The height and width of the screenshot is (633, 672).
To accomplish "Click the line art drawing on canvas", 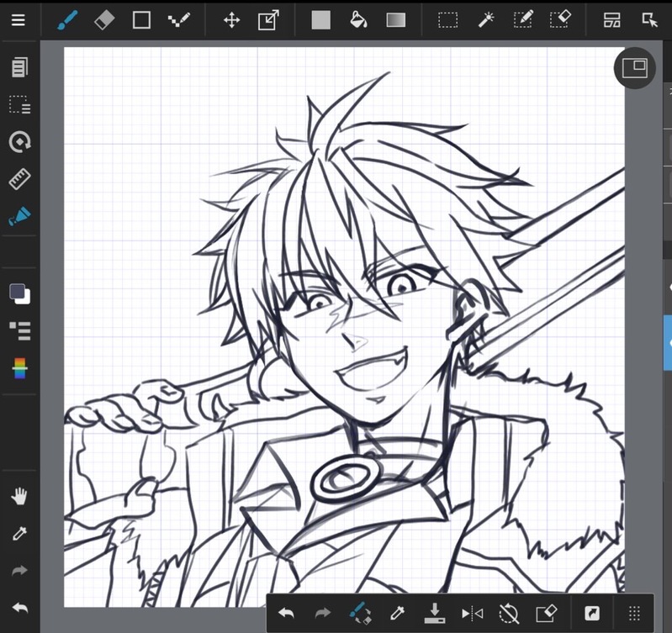I will point(344,327).
